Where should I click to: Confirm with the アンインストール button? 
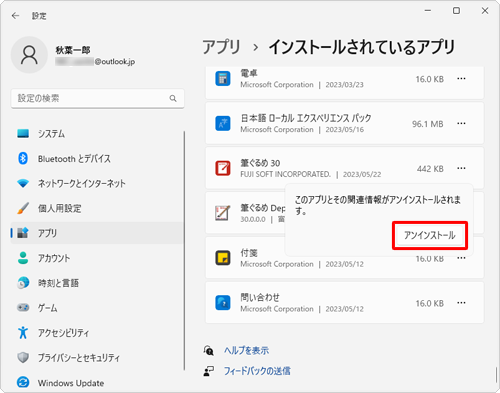point(430,235)
